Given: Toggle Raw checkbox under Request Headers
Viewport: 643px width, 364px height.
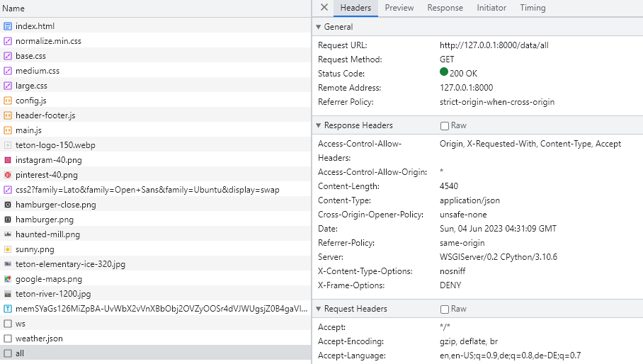Looking at the screenshot, I should [x=445, y=309].
